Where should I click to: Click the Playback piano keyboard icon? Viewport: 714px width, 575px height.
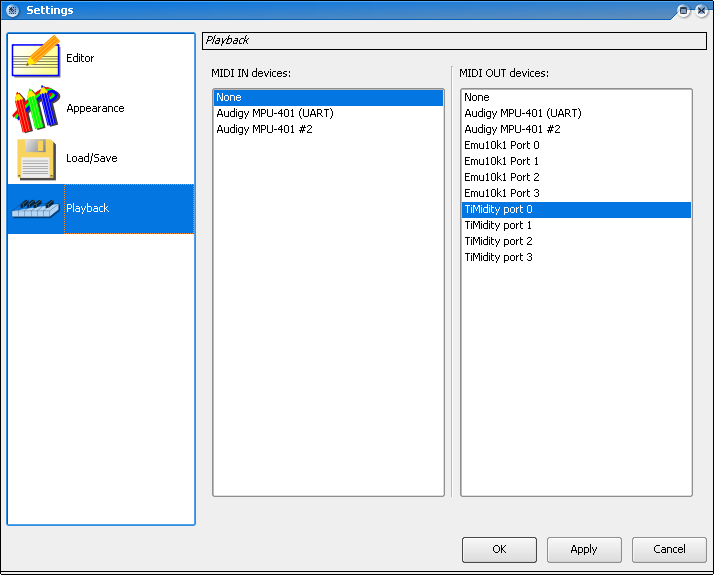tap(36, 209)
